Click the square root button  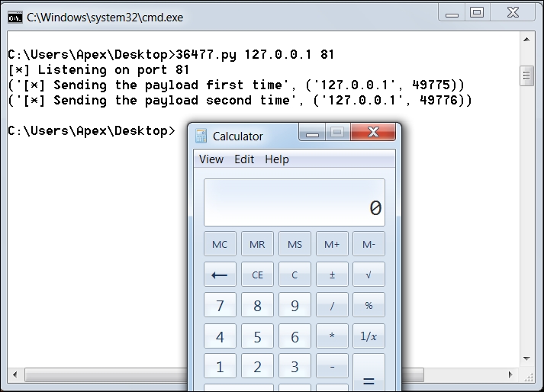click(369, 275)
